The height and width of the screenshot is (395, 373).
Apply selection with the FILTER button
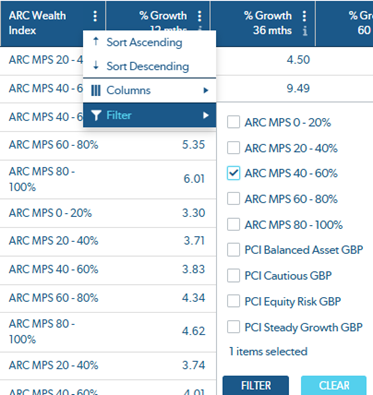(256, 385)
